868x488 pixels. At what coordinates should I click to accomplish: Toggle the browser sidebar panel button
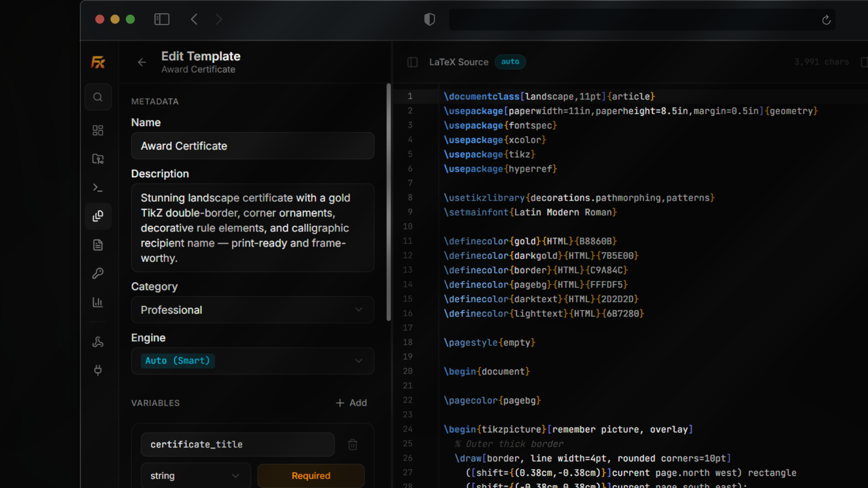(x=162, y=19)
